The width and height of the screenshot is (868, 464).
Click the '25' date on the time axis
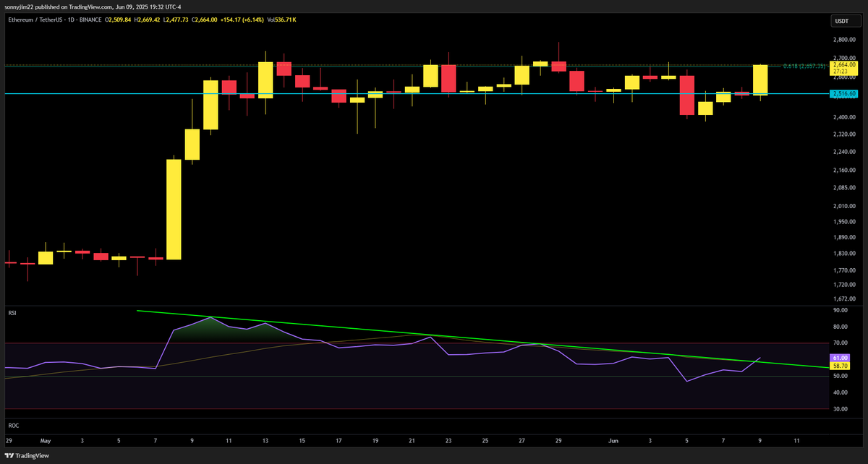(485, 439)
